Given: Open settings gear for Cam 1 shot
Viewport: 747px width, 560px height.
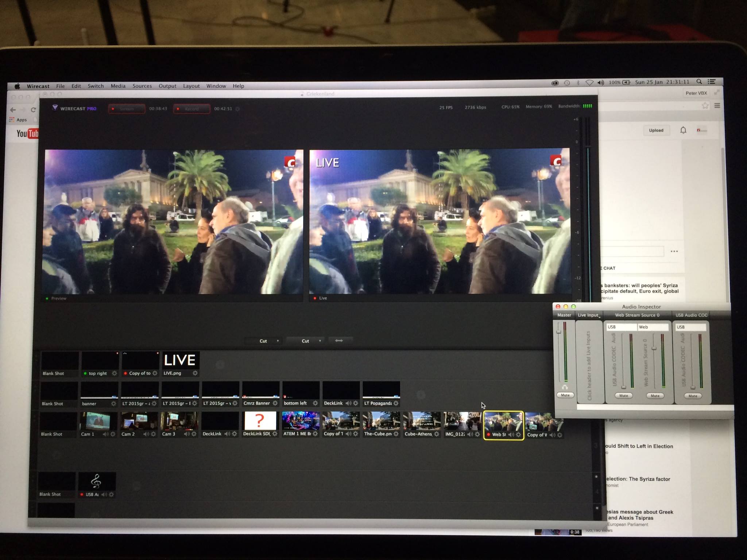Looking at the screenshot, I should (x=113, y=434).
